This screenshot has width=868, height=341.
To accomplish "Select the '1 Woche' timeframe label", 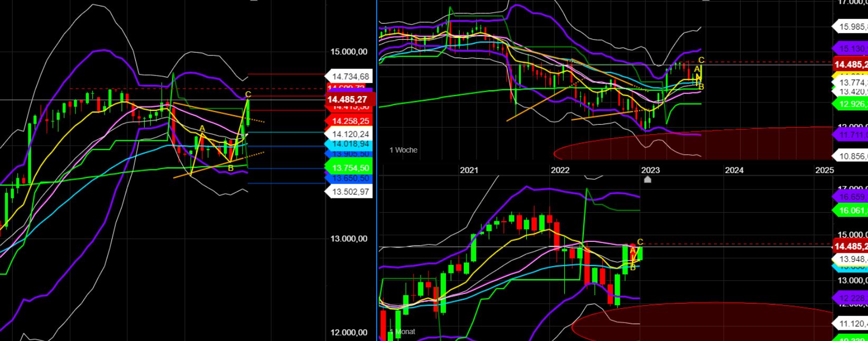I will (x=403, y=150).
